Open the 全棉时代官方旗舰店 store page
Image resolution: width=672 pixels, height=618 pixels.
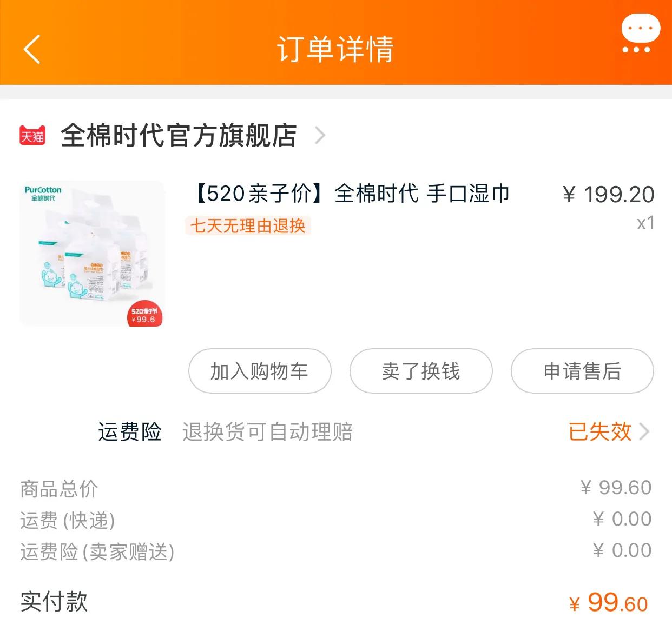[x=179, y=136]
